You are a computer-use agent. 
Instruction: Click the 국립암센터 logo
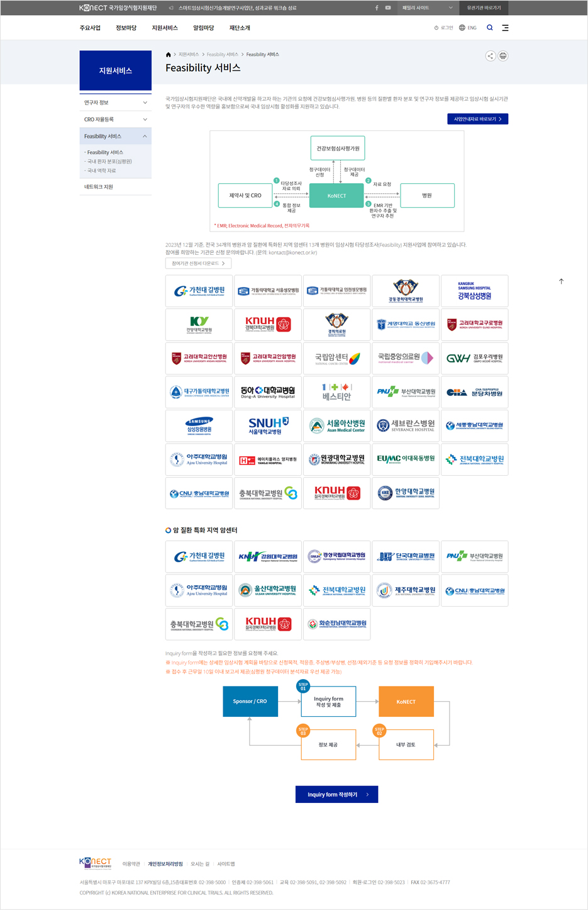coord(337,358)
